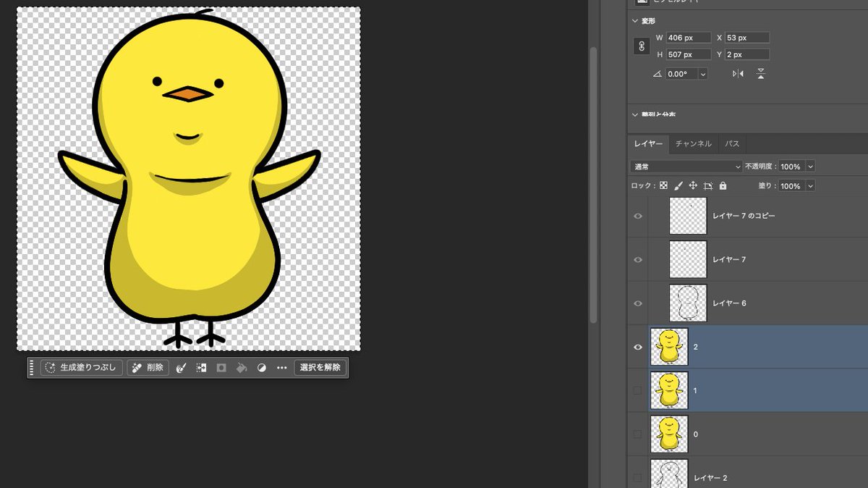Click the 生成塗りつぶし button

coord(82,368)
